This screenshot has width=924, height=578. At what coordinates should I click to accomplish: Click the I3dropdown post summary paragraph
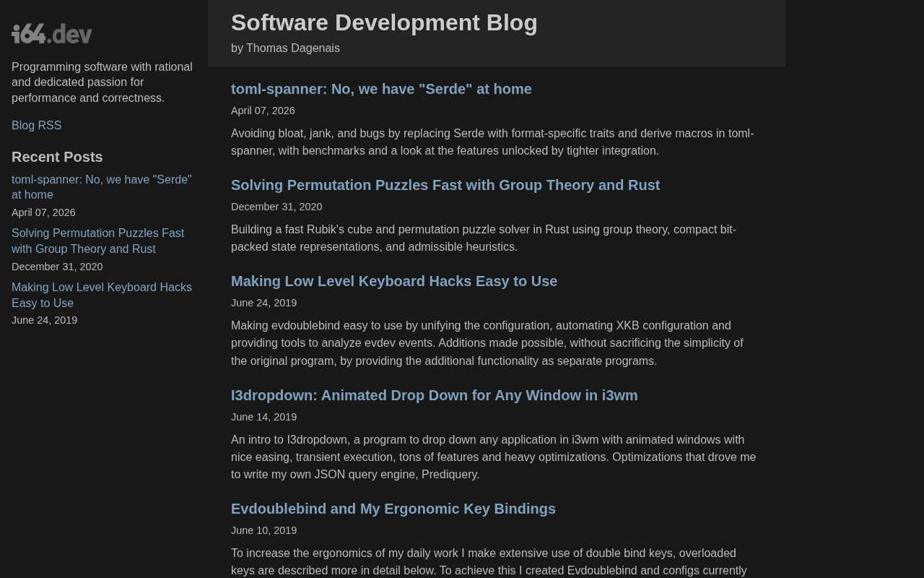pyautogui.click(x=494, y=457)
